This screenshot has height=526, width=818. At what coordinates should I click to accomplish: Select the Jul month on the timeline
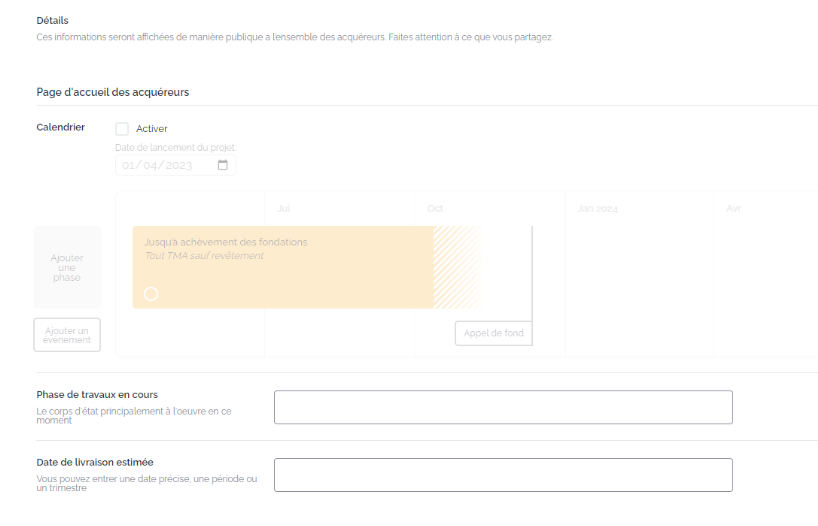(x=283, y=209)
